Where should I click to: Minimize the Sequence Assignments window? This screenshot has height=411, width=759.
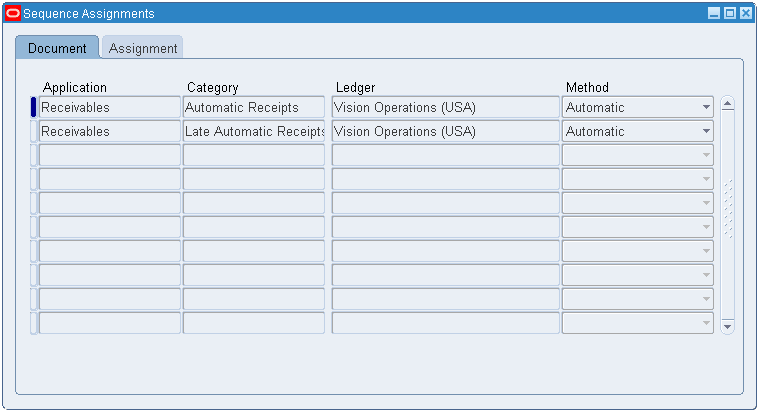714,13
